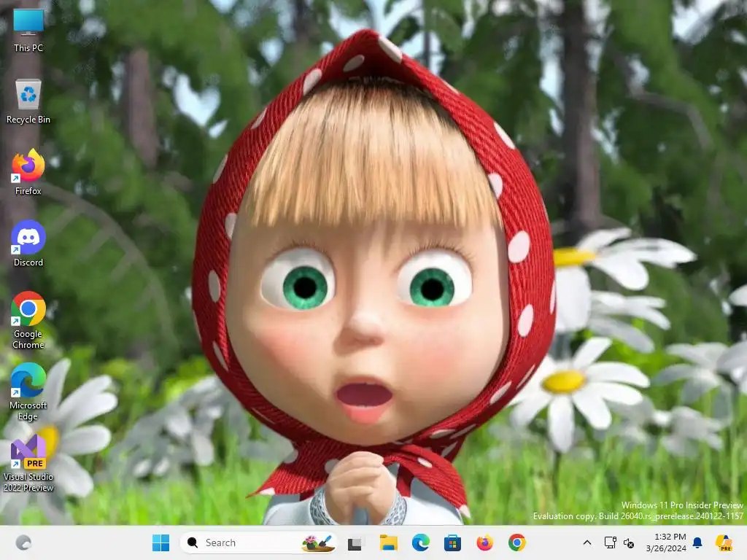Screen dimensions: 747x560
Task: Open network status tray icon
Action: (611, 542)
